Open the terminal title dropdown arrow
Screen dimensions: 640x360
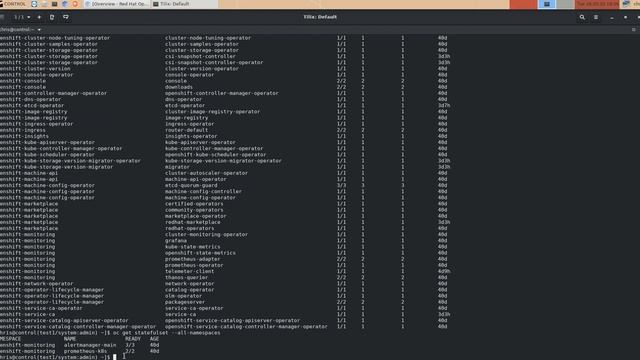pos(39,29)
